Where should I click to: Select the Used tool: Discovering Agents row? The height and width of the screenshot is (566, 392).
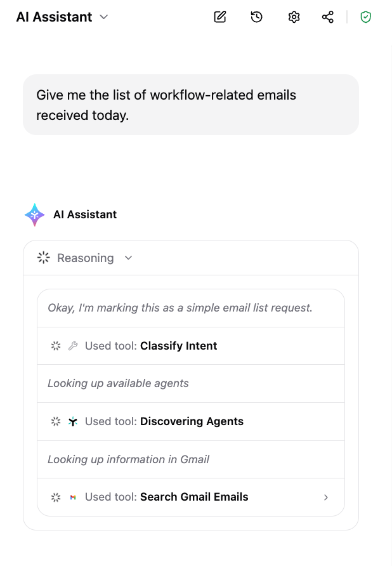(x=191, y=421)
